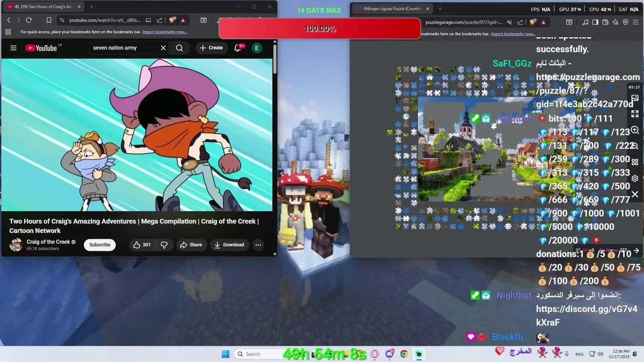Image resolution: width=644 pixels, height=362 pixels.
Task: Go back in the YouTube browser window
Action: point(9,20)
